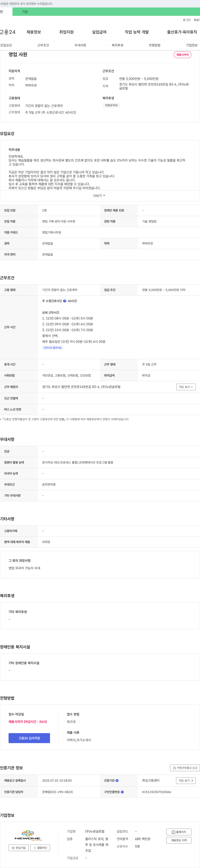Open the 실업급여 menu
The width and height of the screenshot is (200, 868).
click(99, 32)
